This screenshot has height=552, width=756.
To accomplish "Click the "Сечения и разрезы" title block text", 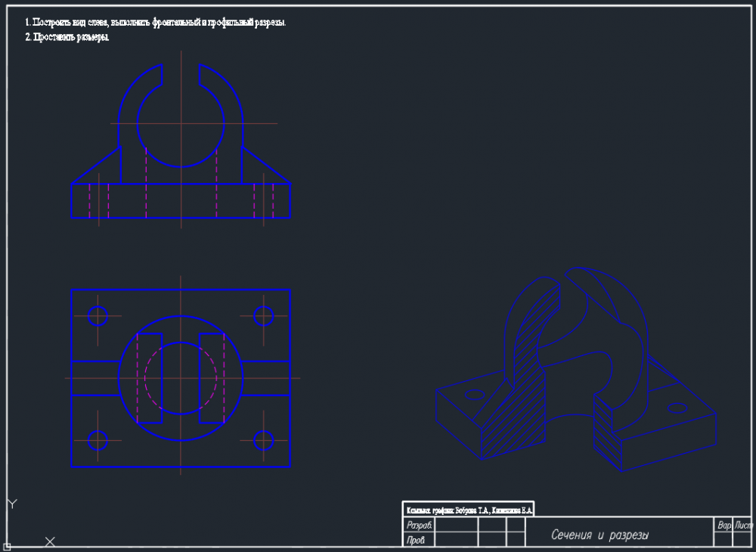I will tap(600, 535).
